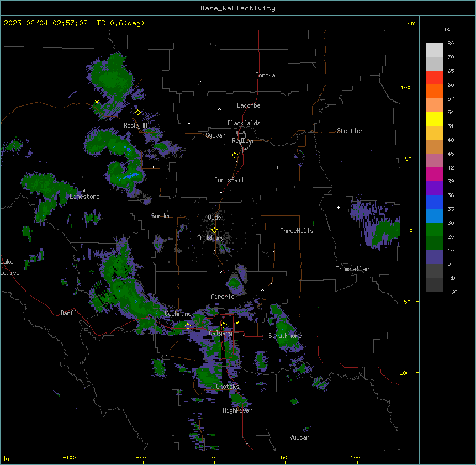Select the white top swatch of legend
This screenshot has width=476, height=465.
click(434, 50)
